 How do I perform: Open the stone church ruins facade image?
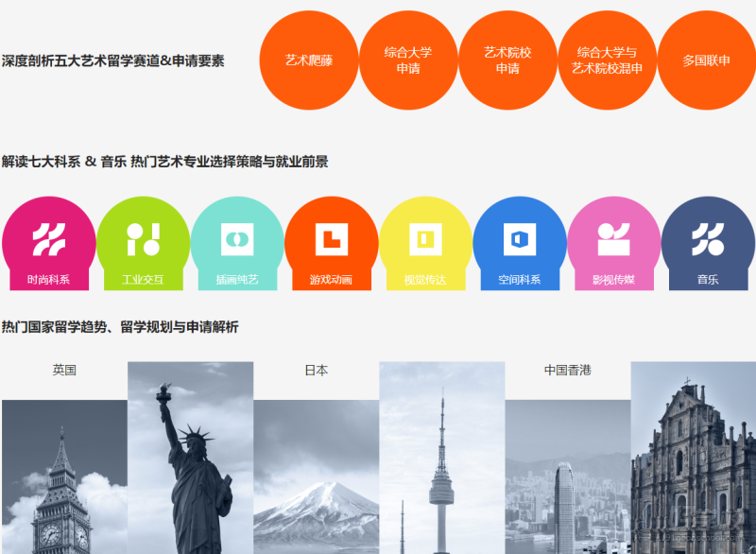tap(693, 458)
